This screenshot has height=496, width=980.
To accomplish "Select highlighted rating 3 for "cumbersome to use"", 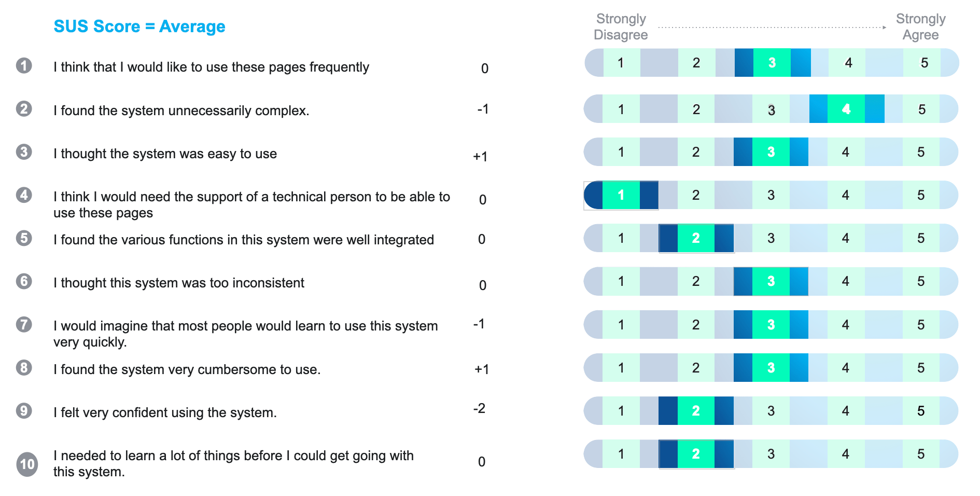I will pos(771,368).
